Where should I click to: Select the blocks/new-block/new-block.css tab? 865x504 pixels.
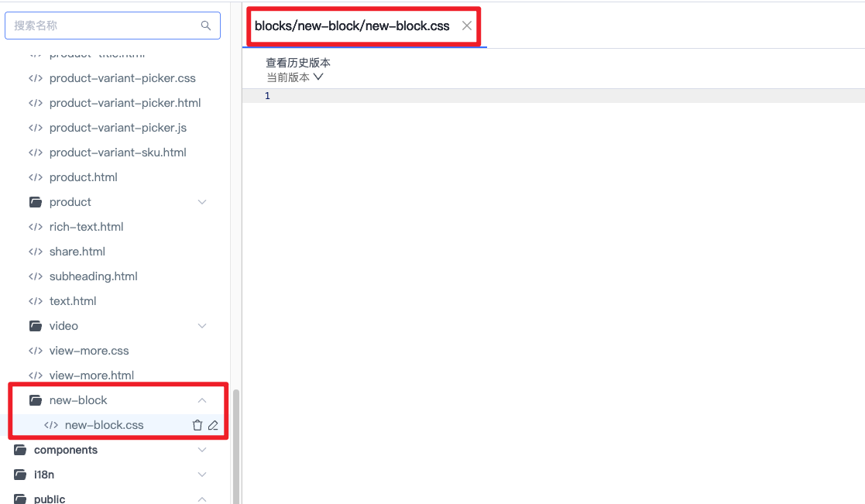352,26
